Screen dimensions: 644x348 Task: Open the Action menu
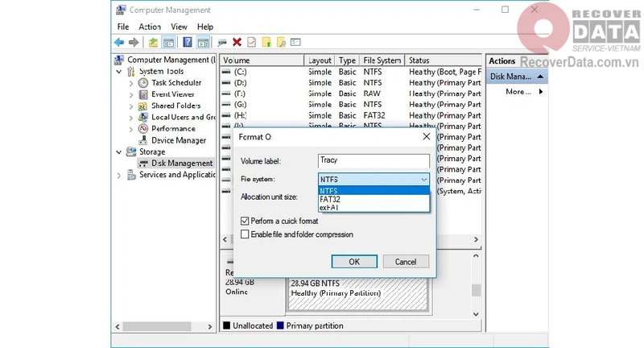pyautogui.click(x=150, y=27)
